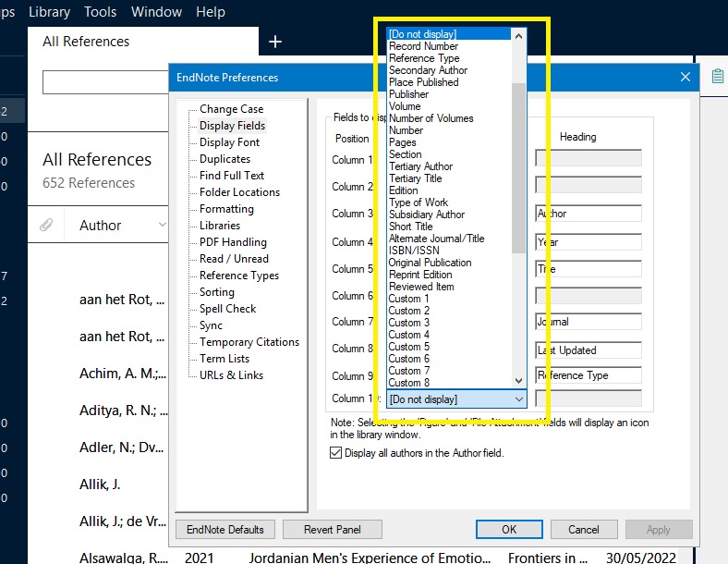This screenshot has height=564, width=728.
Task: Click the clipboard icon at right edge
Action: coord(717,76)
